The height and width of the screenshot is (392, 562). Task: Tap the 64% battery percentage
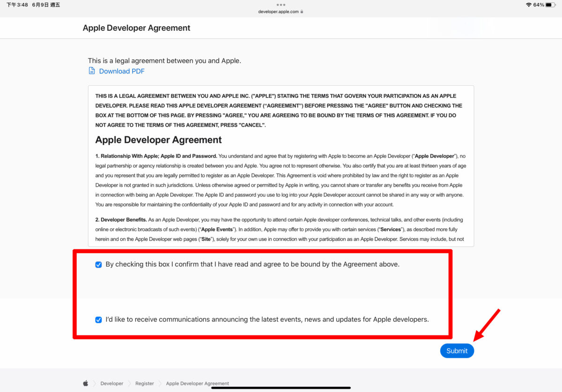click(x=539, y=5)
